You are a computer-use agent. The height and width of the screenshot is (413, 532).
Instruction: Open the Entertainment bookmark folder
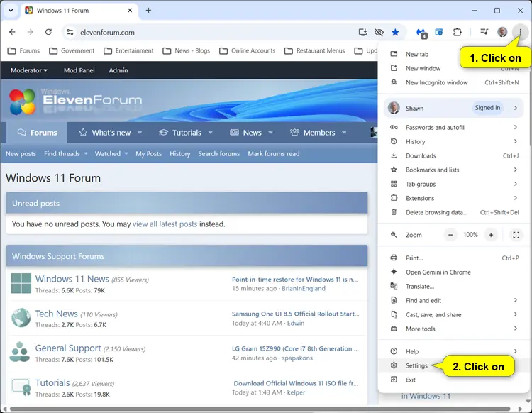[128, 50]
